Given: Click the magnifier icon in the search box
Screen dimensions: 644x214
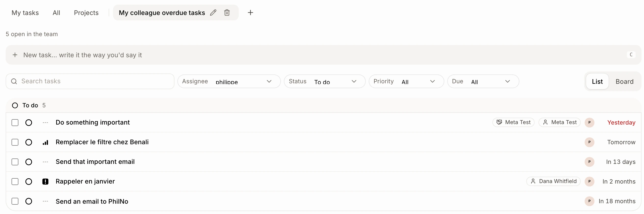Looking at the screenshot, I should coord(14,81).
